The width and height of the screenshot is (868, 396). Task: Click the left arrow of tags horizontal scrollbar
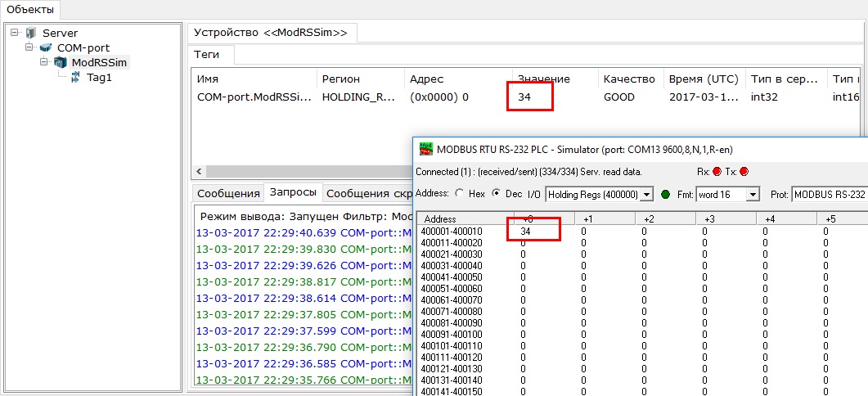(200, 171)
